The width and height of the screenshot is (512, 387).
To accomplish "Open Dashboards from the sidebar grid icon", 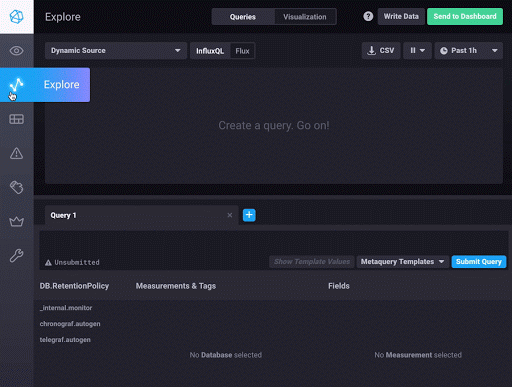I will click(x=16, y=119).
